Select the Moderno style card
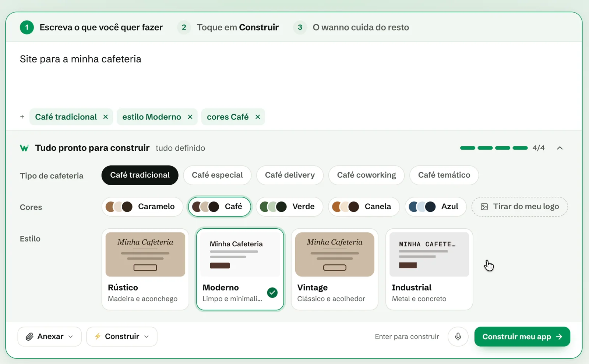589x364 pixels. point(240,270)
